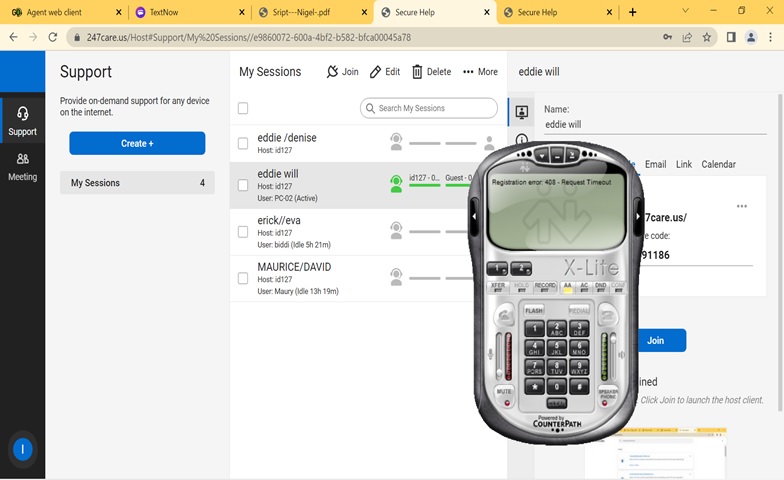The width and height of the screenshot is (784, 480).
Task: Open the three-dot options in invitation card
Action: tap(742, 206)
